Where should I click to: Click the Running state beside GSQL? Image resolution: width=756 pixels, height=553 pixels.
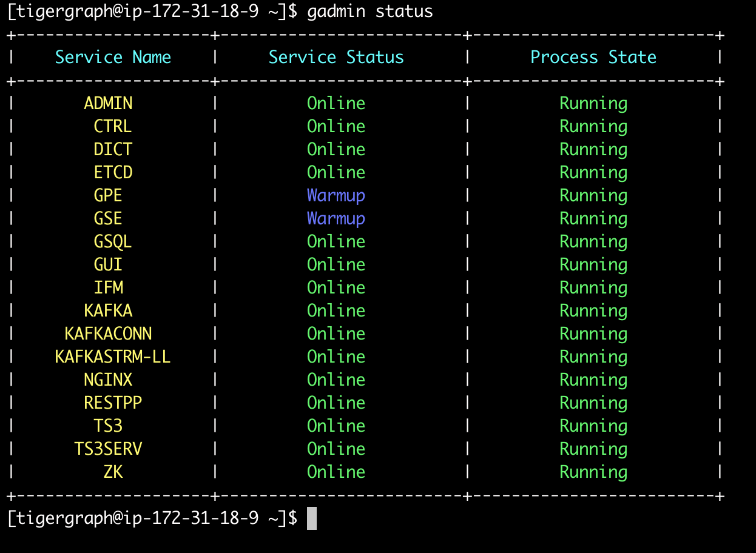coord(593,241)
